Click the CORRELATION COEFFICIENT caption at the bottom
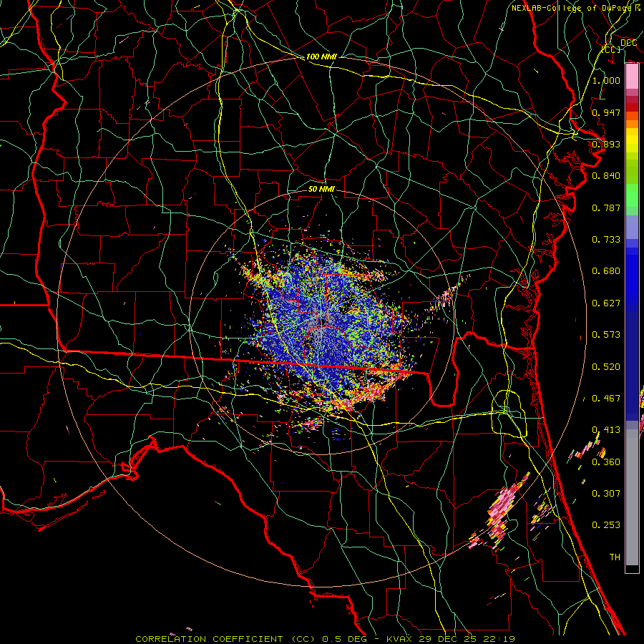 click(209, 639)
